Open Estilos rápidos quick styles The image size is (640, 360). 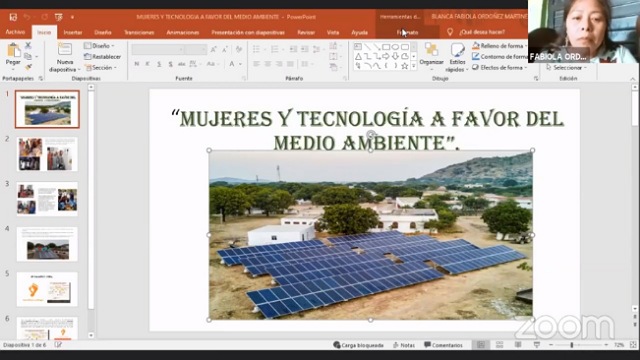pyautogui.click(x=457, y=57)
